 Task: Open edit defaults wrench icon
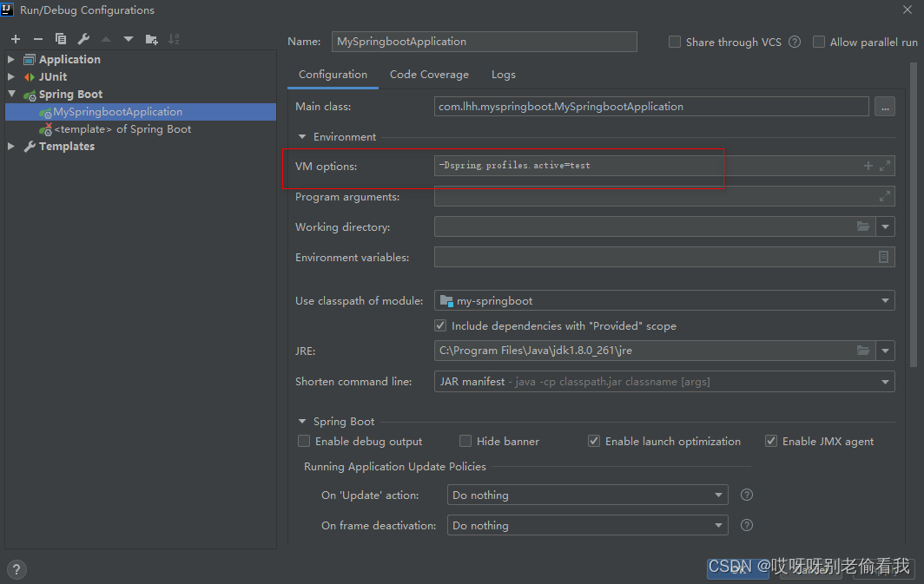83,39
